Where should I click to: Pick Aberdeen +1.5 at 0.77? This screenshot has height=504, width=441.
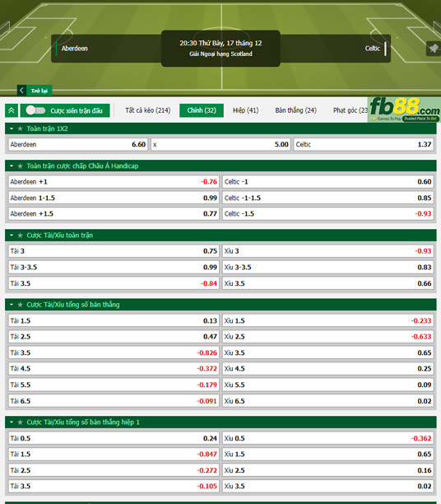point(114,214)
